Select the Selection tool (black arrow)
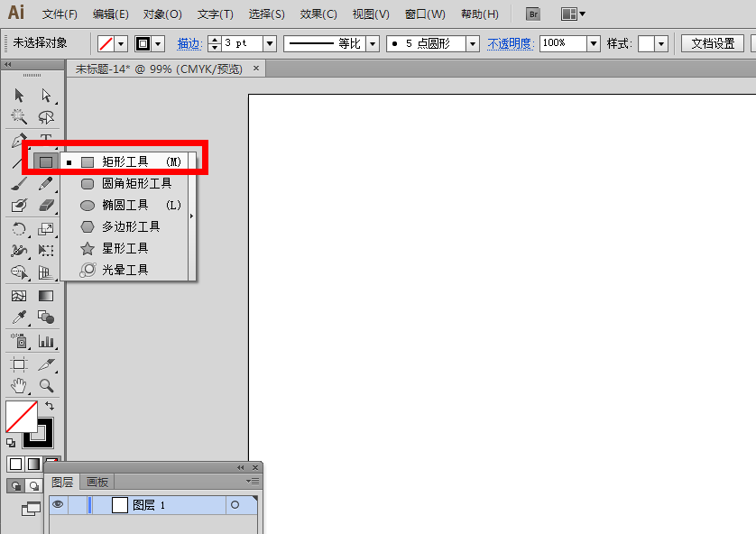 tap(19, 96)
